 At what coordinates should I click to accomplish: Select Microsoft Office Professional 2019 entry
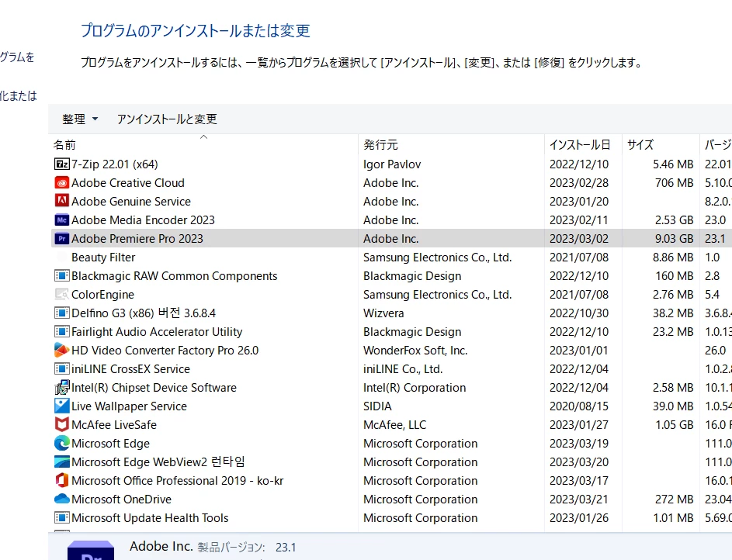[x=178, y=481]
